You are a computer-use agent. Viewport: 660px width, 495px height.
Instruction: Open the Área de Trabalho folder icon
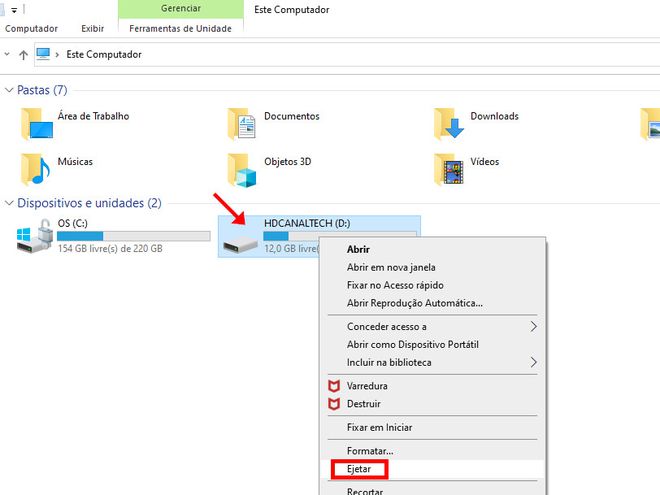tap(37, 124)
